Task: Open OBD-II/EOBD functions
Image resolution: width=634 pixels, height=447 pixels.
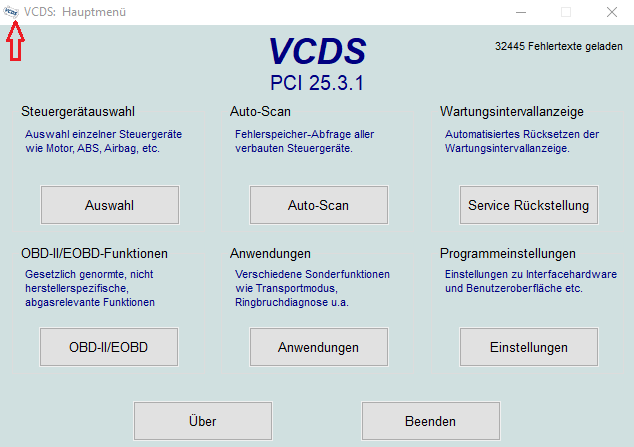Action: click(x=109, y=347)
